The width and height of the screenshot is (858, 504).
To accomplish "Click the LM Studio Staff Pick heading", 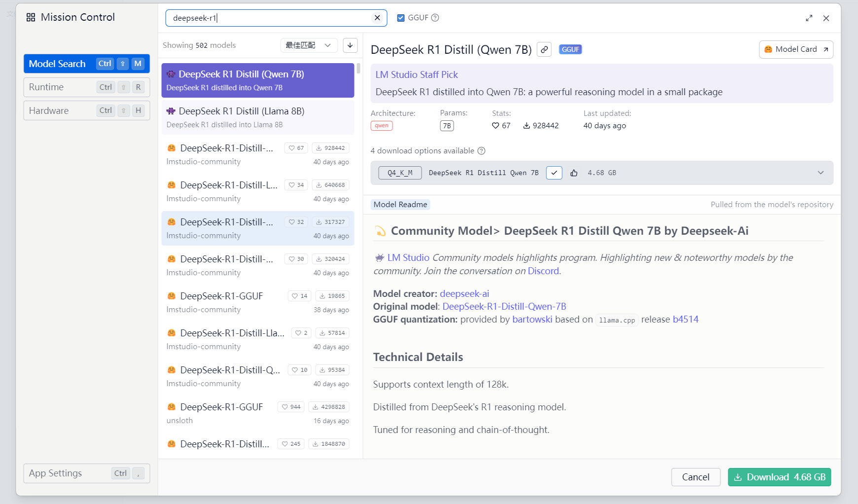I will point(417,74).
